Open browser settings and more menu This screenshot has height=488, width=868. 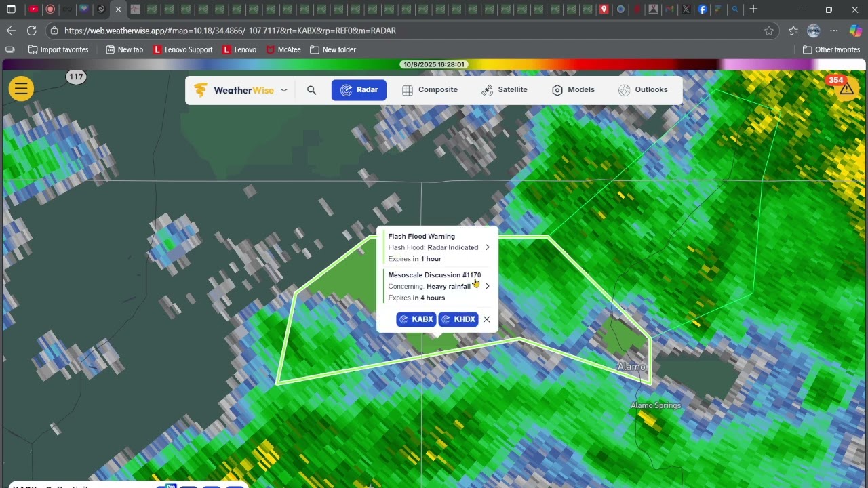(834, 30)
